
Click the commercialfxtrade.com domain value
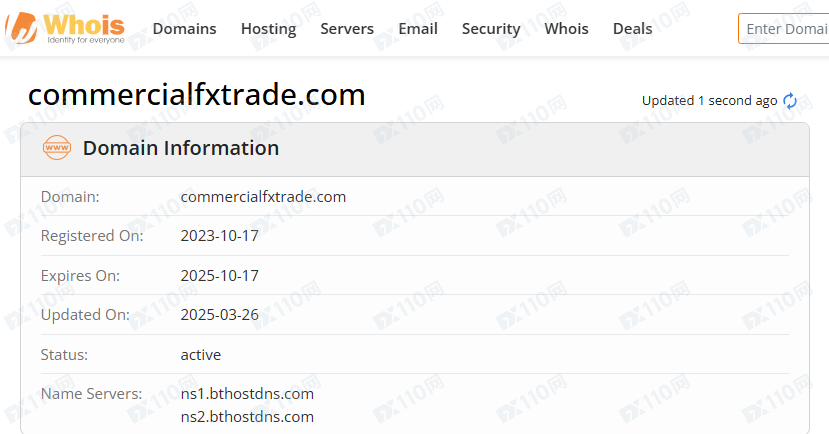(x=263, y=197)
